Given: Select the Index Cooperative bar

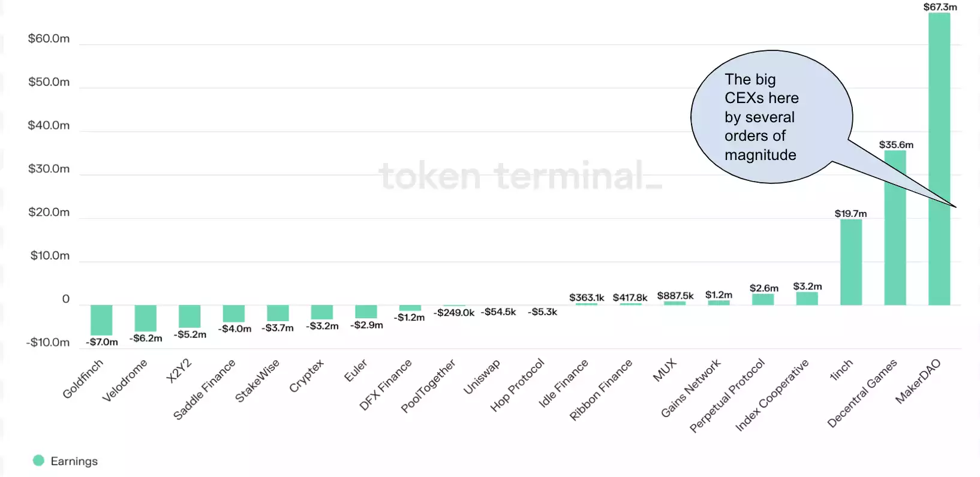Looking at the screenshot, I should [807, 298].
